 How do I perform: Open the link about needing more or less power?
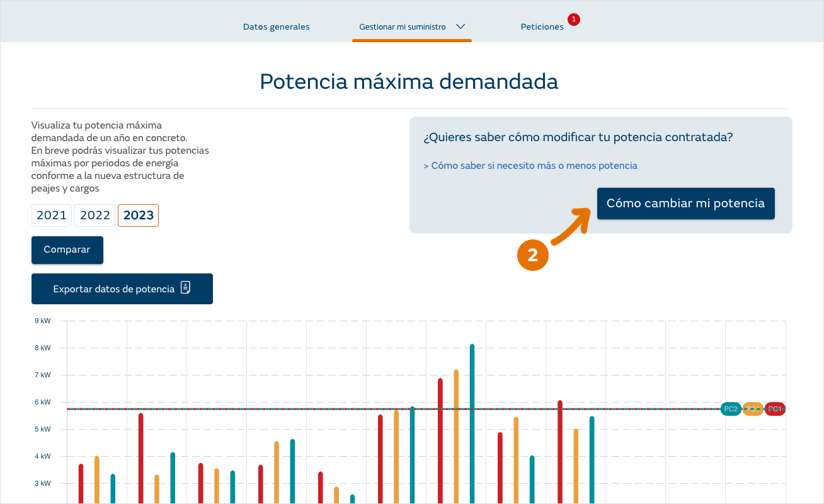tap(530, 166)
